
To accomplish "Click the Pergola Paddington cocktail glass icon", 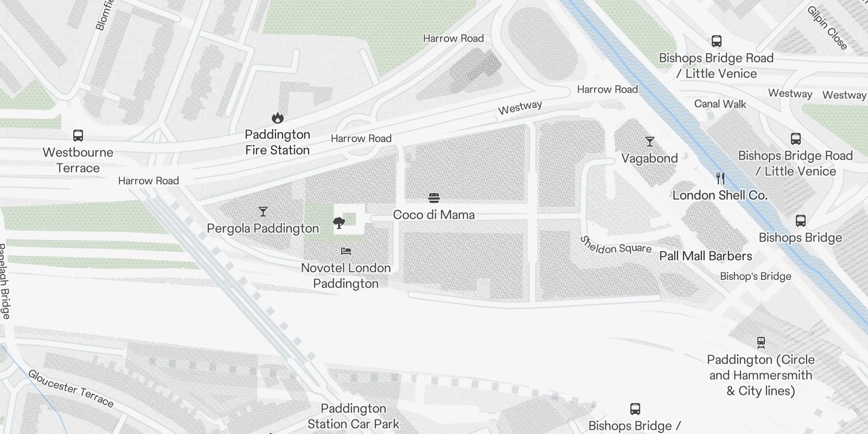I will pyautogui.click(x=263, y=212).
